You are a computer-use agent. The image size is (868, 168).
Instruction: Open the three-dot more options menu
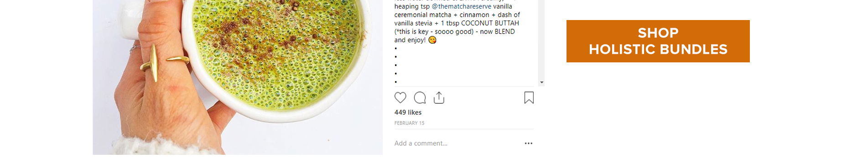tap(529, 143)
